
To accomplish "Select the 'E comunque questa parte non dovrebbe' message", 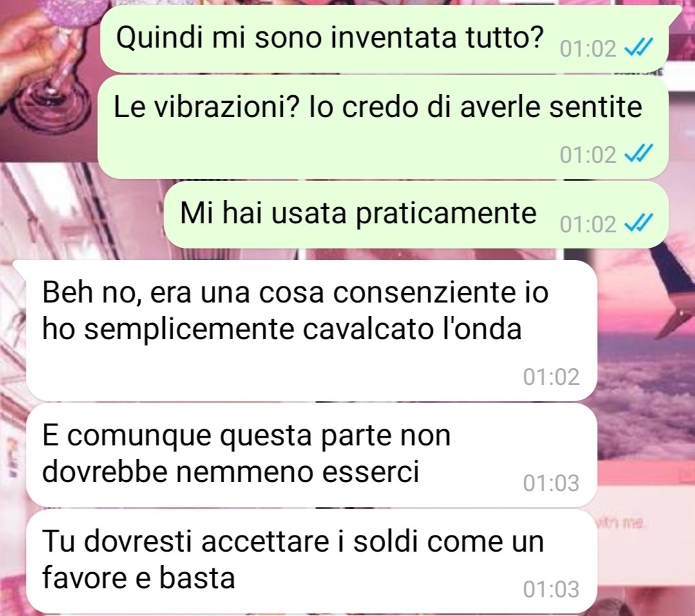I will pyautogui.click(x=312, y=455).
